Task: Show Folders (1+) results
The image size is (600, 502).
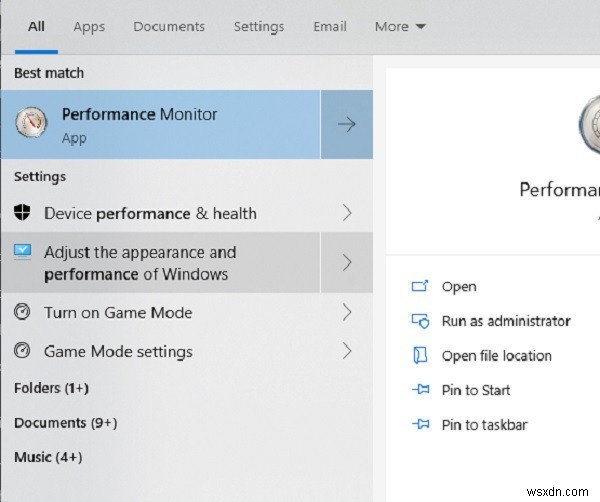Action: [51, 388]
